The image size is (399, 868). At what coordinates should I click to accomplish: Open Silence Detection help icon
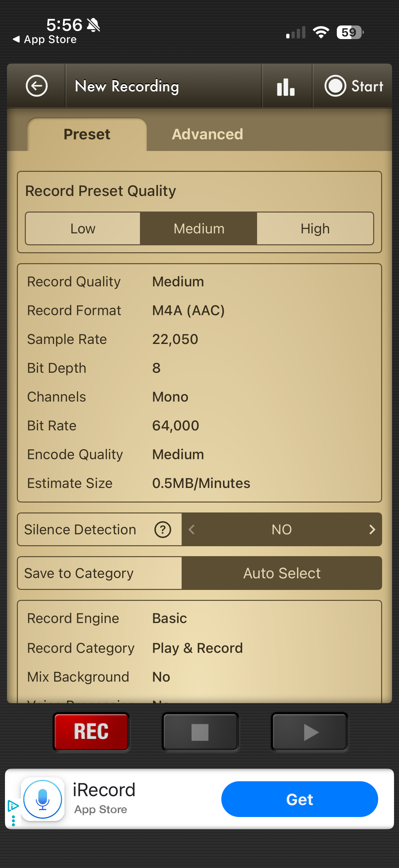point(163,529)
